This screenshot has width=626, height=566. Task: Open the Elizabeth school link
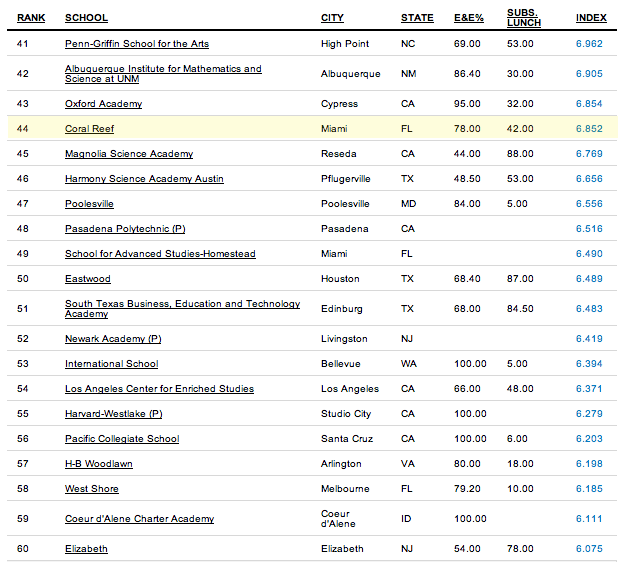(x=86, y=549)
